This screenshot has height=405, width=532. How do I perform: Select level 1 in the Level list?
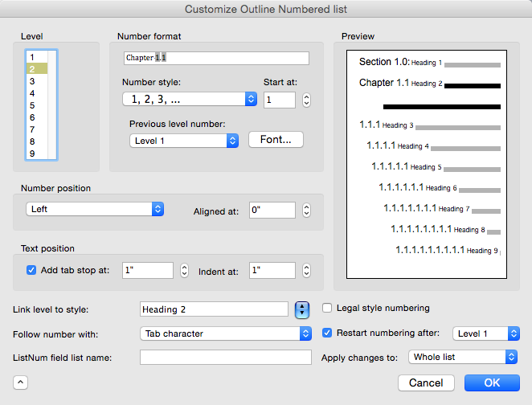point(37,57)
